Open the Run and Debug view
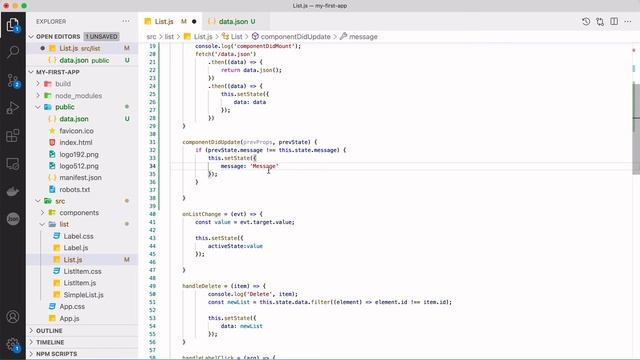Viewport: 640px width, 360px height. pos(13,108)
